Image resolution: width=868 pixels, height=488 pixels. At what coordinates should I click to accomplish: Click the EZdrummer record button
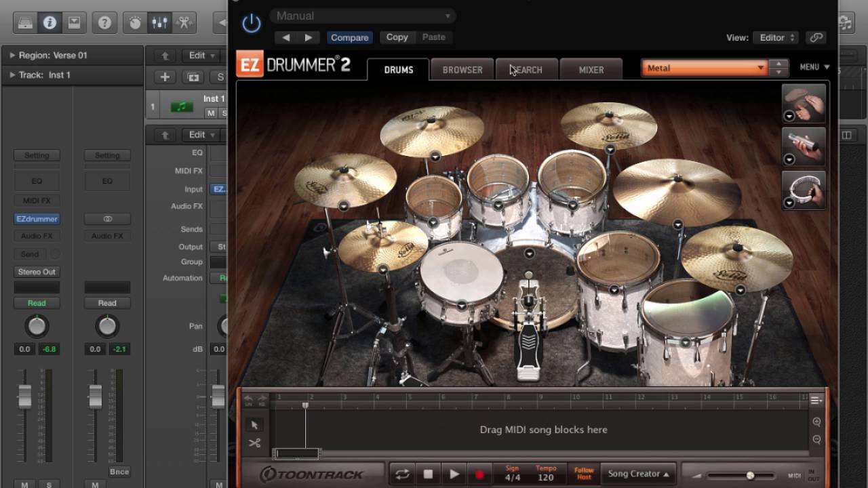click(479, 474)
